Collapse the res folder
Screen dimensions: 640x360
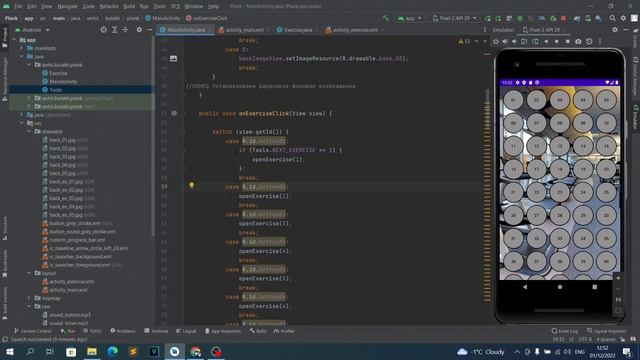click(22, 123)
